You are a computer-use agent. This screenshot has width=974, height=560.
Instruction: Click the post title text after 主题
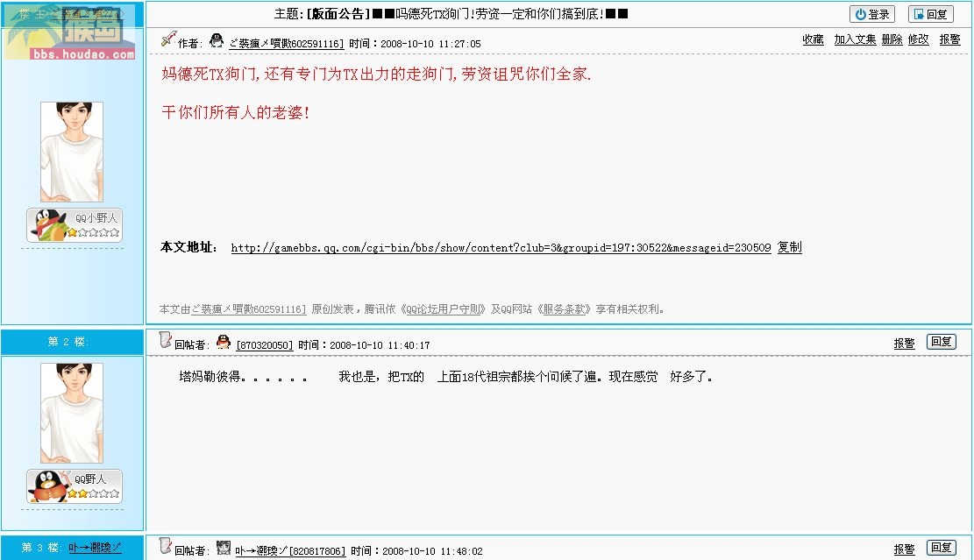click(x=467, y=14)
